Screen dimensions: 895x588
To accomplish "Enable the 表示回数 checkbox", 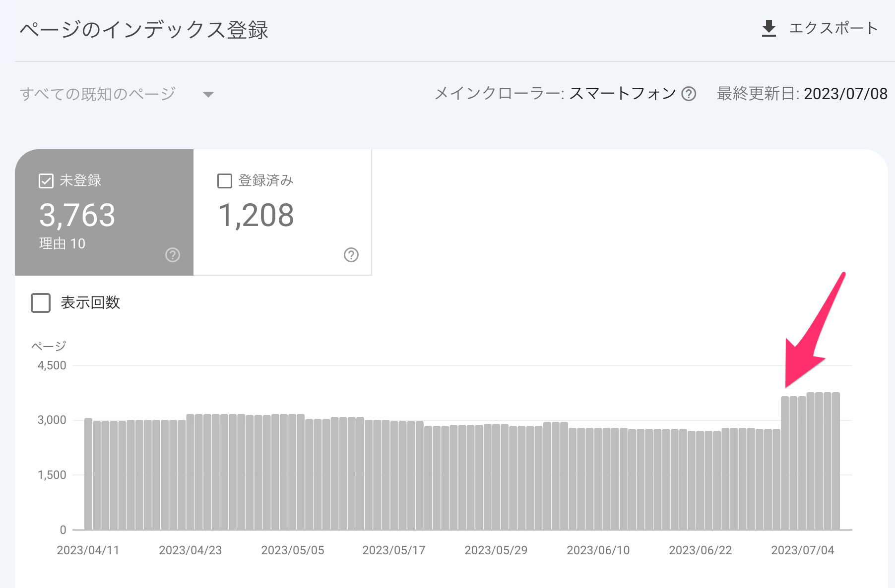I will coord(41,302).
